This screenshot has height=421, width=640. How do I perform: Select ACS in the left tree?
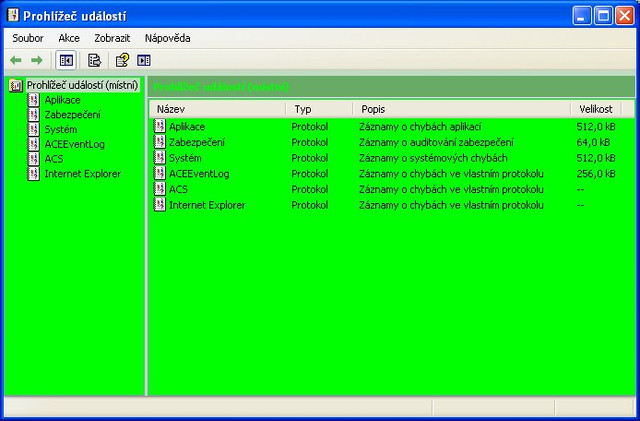click(54, 159)
